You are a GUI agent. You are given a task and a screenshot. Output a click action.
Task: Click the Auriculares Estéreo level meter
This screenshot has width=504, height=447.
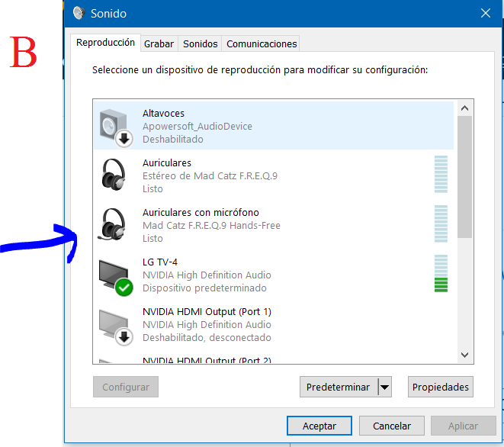[441, 174]
